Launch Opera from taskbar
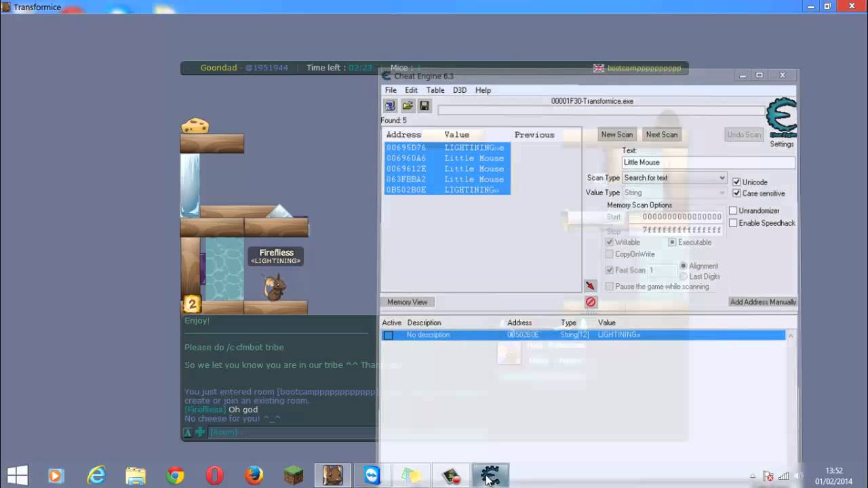The height and width of the screenshot is (488, 868). click(214, 476)
